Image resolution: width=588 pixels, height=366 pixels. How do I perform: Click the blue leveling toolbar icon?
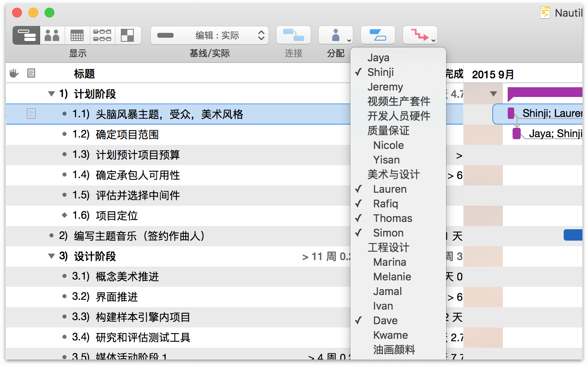point(378,35)
